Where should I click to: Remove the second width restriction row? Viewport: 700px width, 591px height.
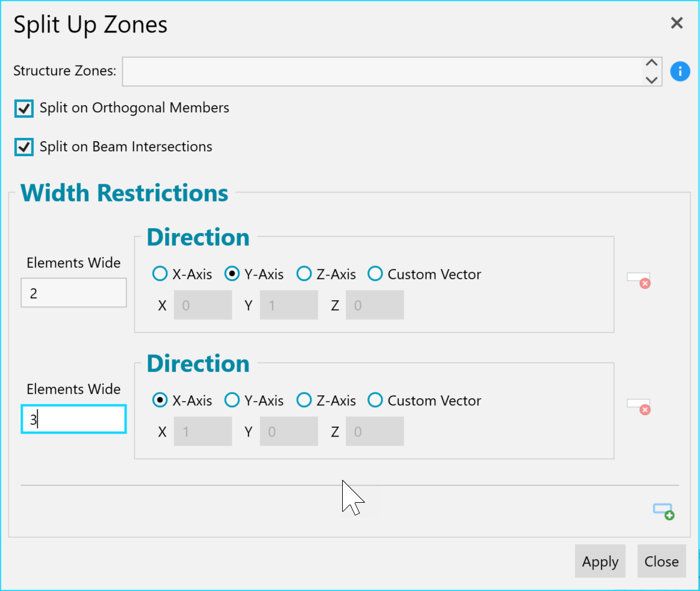(639, 407)
